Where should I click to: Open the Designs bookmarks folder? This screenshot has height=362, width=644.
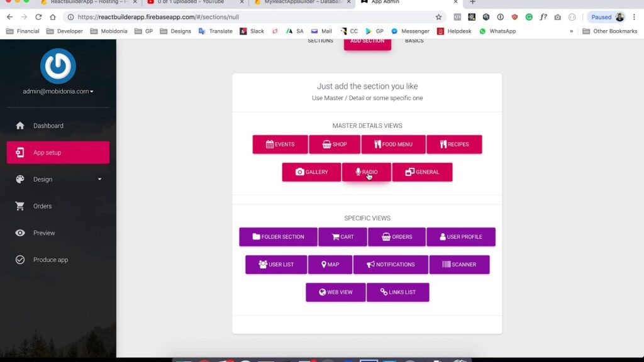point(175,31)
